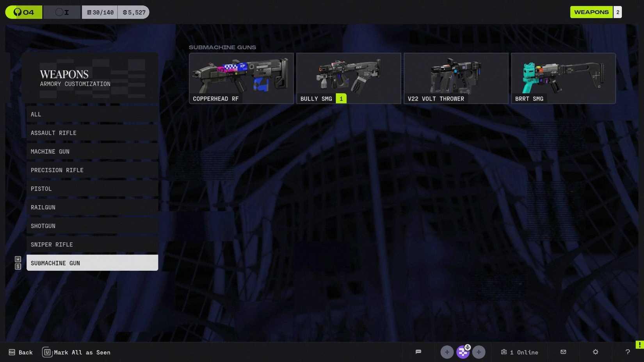Open the WEAPONS button top right
Image resolution: width=644 pixels, height=362 pixels.
[x=591, y=12]
